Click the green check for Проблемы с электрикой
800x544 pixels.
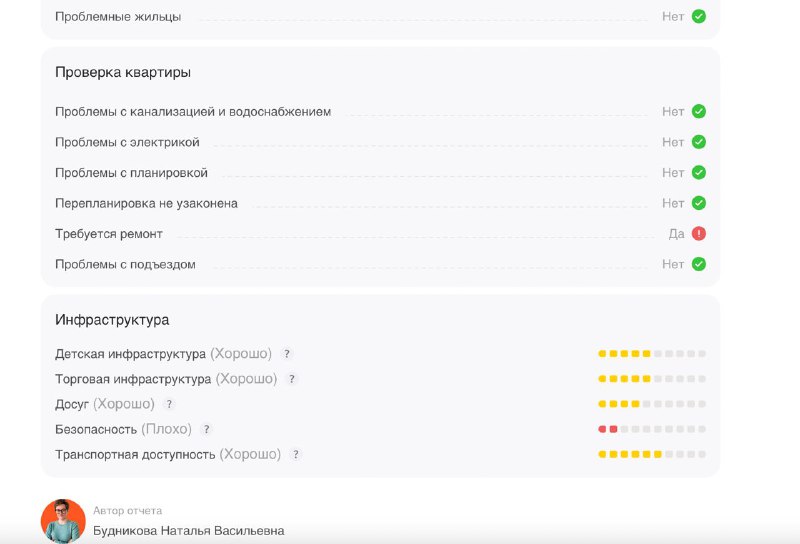tap(699, 142)
